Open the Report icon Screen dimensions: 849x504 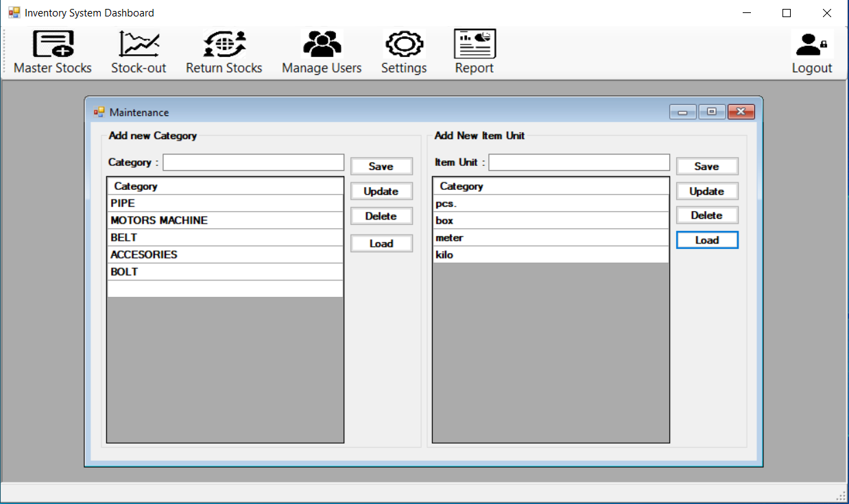[475, 45]
